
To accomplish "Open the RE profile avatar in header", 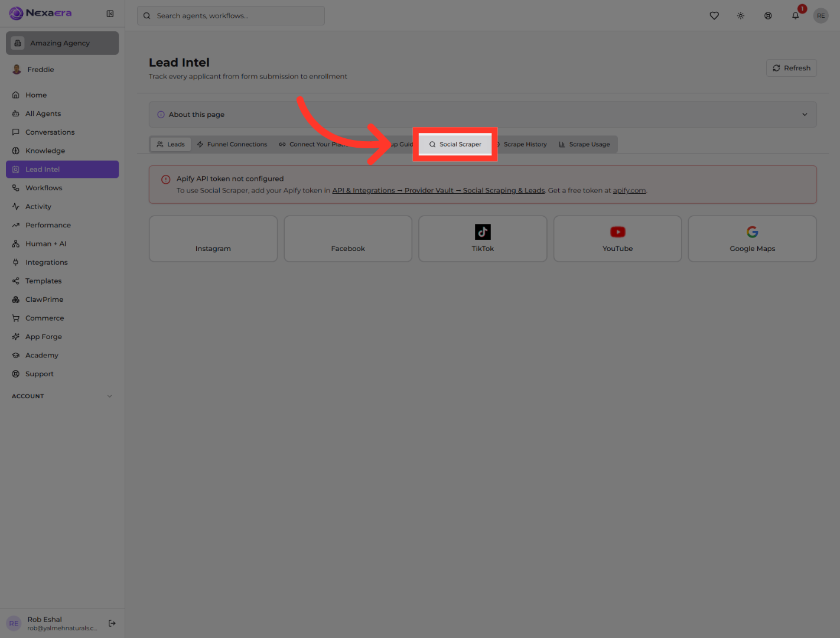I will pyautogui.click(x=821, y=16).
